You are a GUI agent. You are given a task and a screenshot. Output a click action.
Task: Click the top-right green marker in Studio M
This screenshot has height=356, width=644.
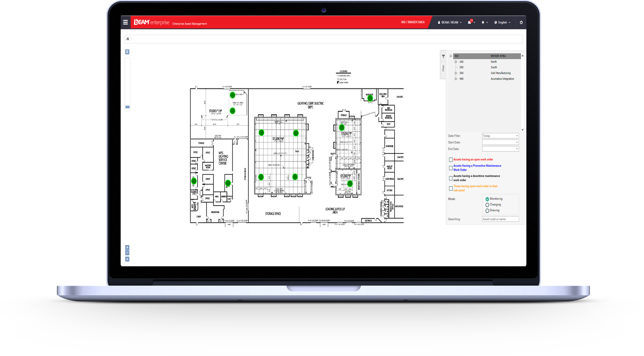(296, 133)
